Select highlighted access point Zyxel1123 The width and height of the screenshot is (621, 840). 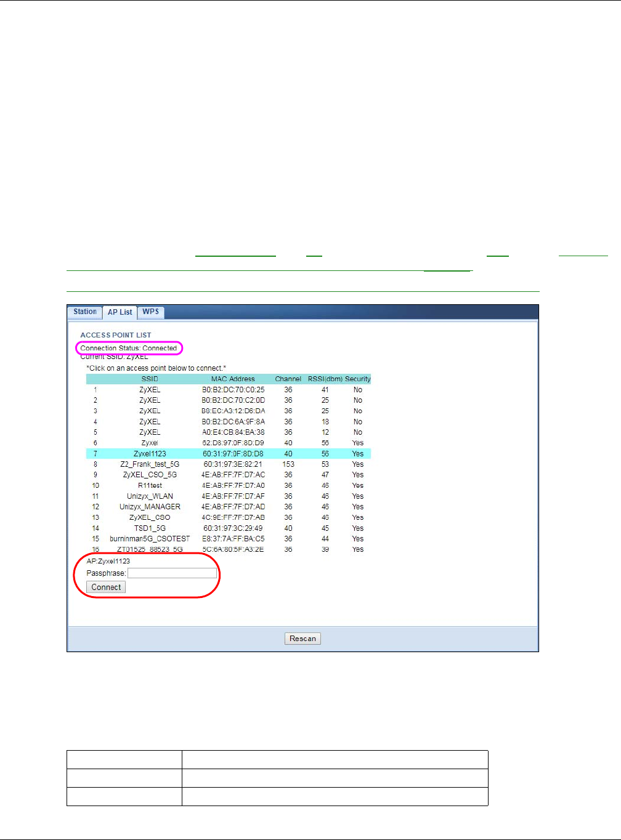point(229,454)
